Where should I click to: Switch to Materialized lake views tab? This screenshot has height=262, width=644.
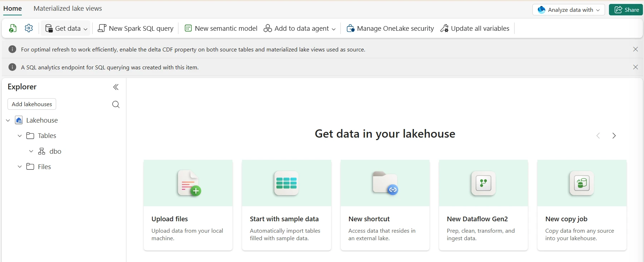tap(68, 8)
